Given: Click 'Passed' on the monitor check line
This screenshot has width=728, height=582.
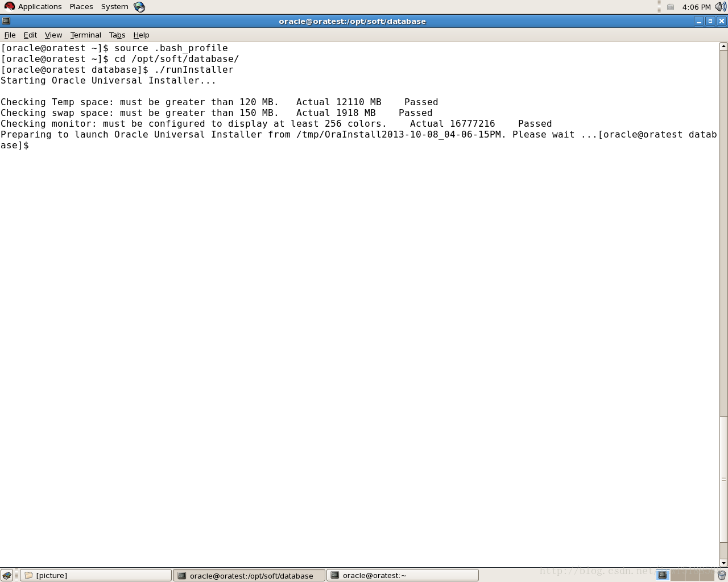Looking at the screenshot, I should [x=535, y=124].
